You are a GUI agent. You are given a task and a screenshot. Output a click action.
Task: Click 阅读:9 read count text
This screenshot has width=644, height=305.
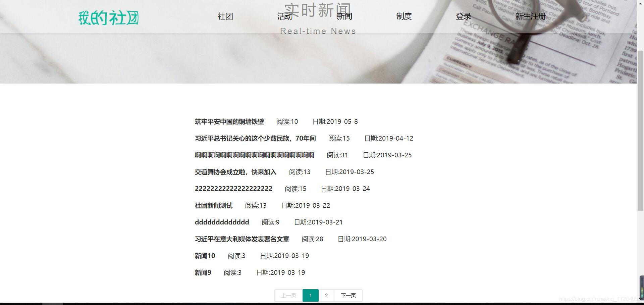pos(270,222)
